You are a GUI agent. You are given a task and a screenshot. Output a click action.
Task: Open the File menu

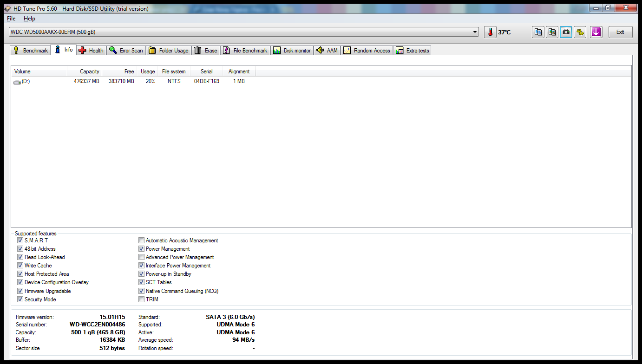[11, 19]
